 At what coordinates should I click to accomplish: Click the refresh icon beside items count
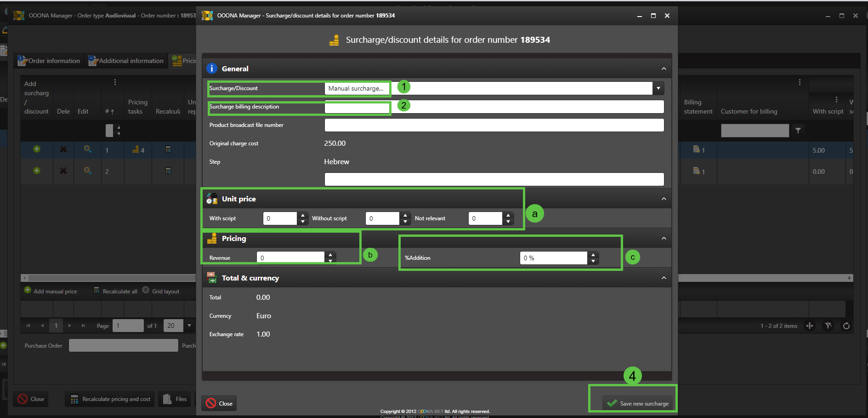point(846,326)
